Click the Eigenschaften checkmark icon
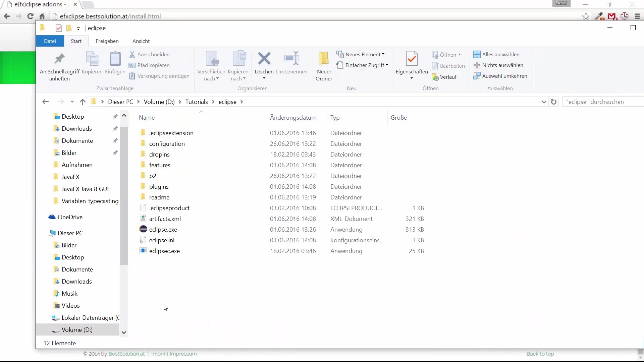 click(412, 59)
